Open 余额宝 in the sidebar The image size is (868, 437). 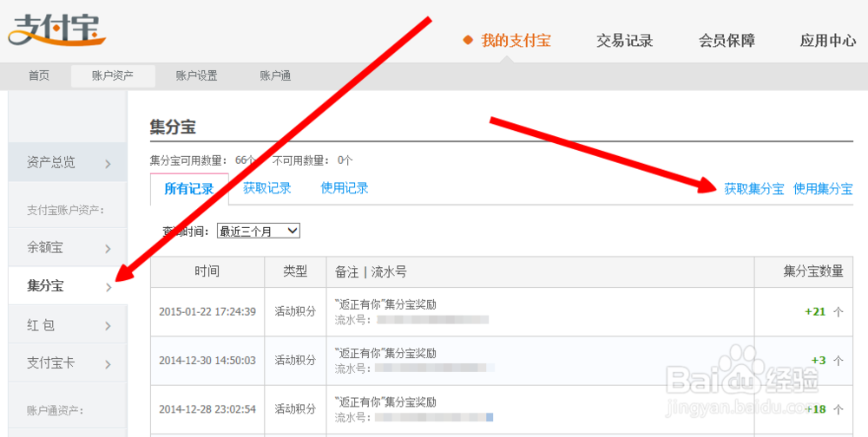[68, 247]
